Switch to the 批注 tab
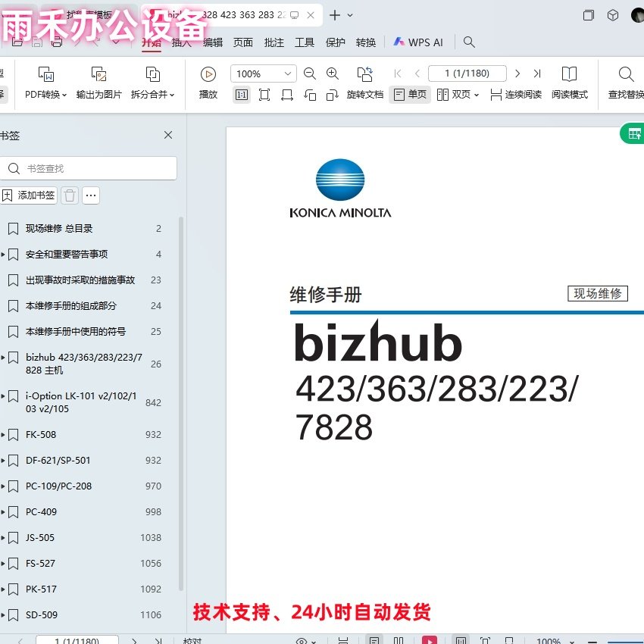644x644 pixels. point(274,43)
